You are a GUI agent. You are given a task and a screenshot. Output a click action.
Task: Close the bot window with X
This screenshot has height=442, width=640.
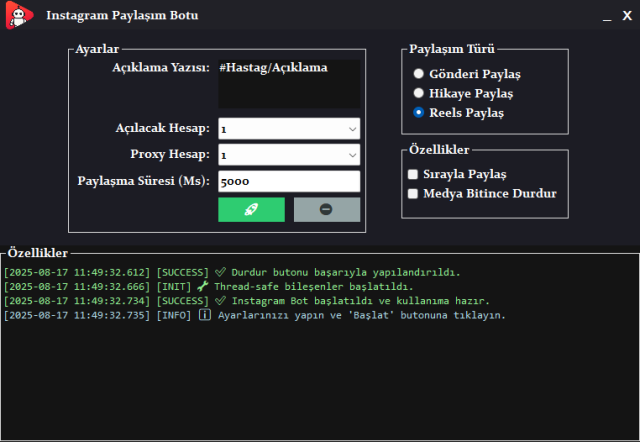point(626,17)
